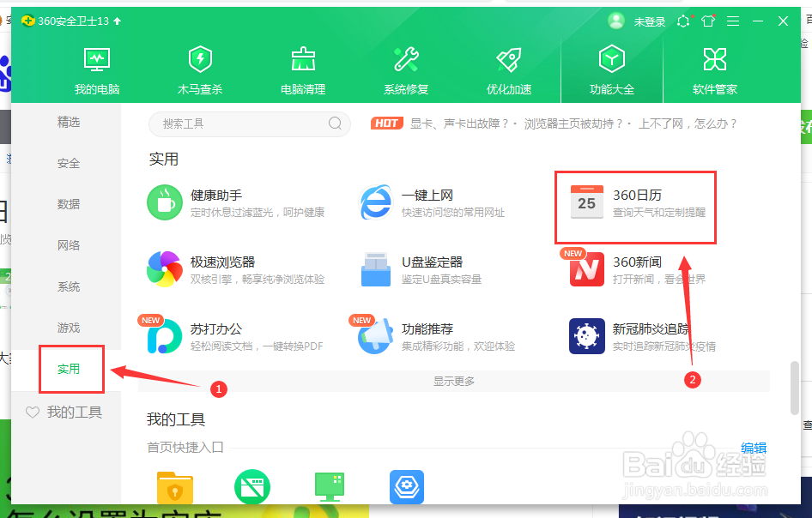
Task: Select 精选 category in sidebar
Action: point(69,122)
